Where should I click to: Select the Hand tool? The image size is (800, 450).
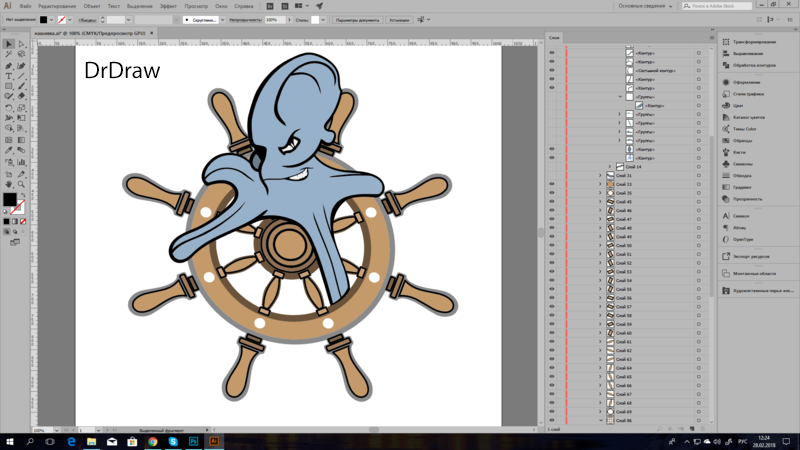pos(9,184)
